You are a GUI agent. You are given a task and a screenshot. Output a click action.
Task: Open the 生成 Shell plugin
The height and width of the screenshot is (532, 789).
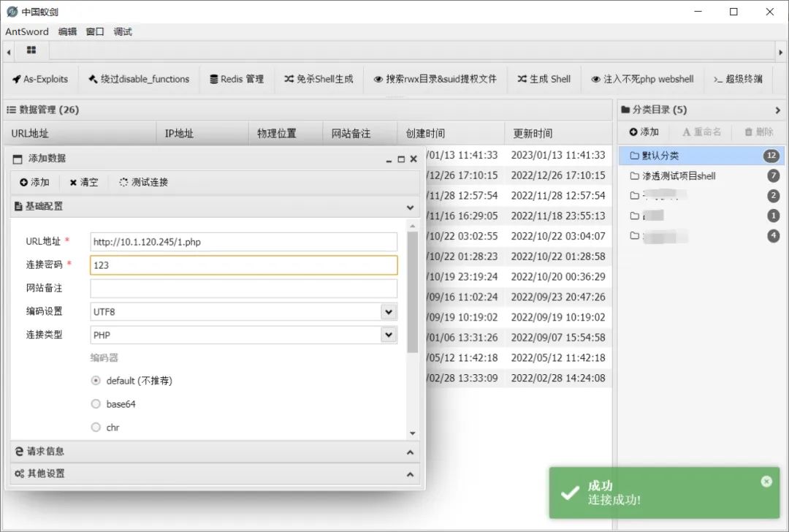544,79
